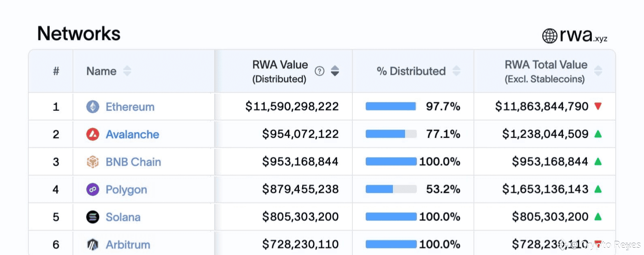Sort by RWA Value Distributed arrows
The width and height of the screenshot is (644, 255).
click(335, 71)
